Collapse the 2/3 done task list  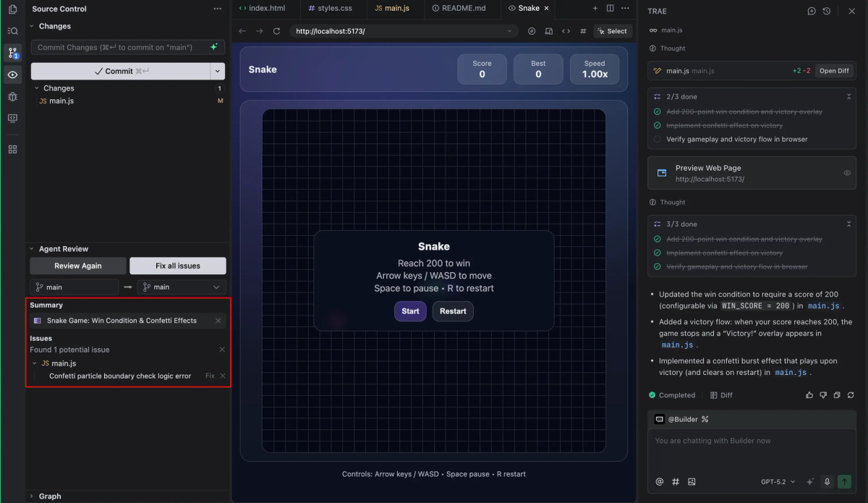[x=848, y=96]
